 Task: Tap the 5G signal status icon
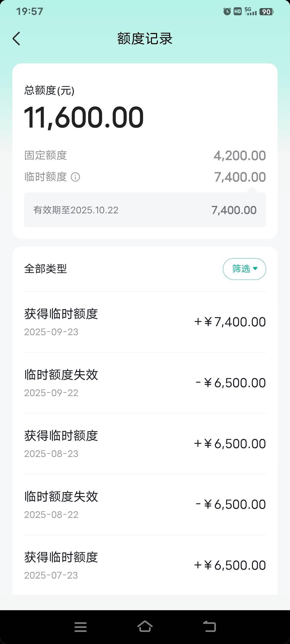(251, 12)
